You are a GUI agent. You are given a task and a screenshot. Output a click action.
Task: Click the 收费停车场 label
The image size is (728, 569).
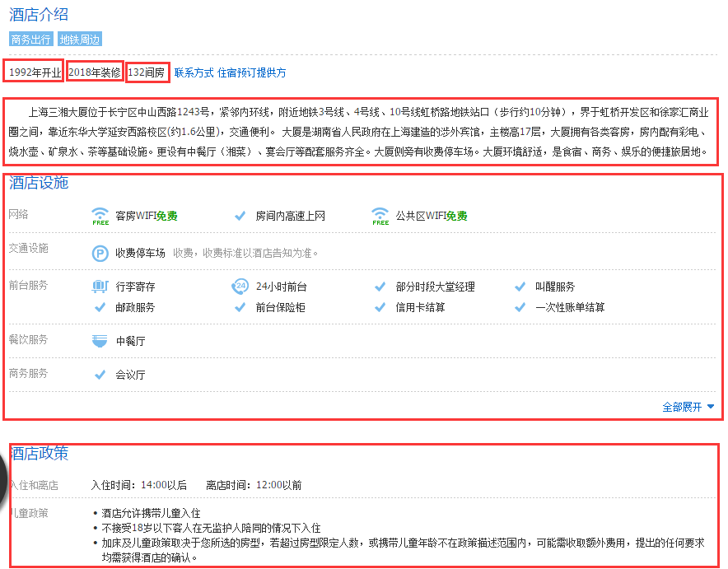140,254
